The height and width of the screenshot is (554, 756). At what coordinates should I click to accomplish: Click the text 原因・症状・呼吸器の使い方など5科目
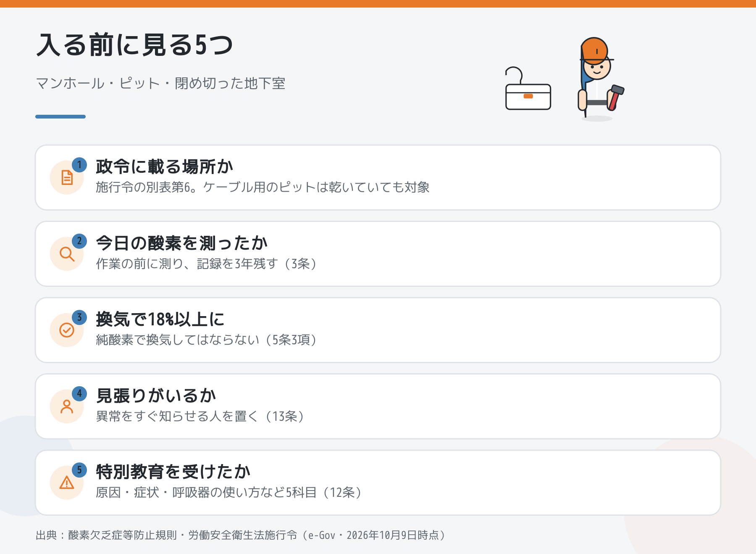(206, 492)
